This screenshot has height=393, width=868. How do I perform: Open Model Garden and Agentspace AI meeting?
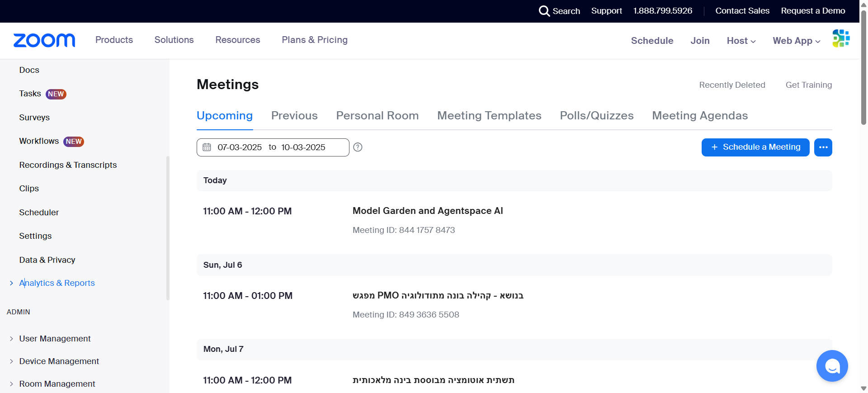pos(428,211)
